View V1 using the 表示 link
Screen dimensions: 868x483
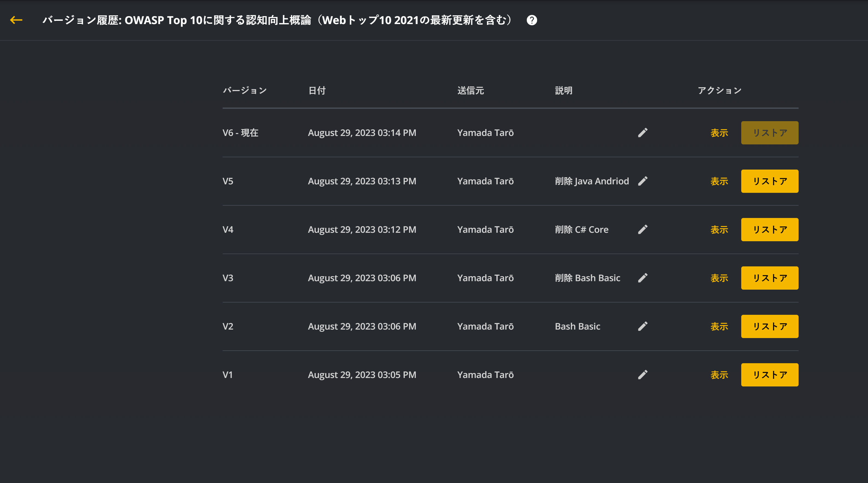pyautogui.click(x=719, y=375)
